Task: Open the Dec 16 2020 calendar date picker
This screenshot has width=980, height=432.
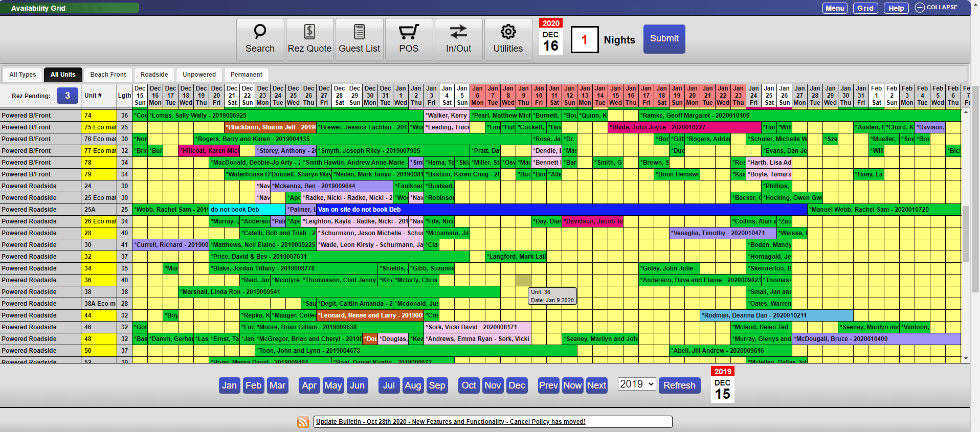Action: click(x=550, y=37)
